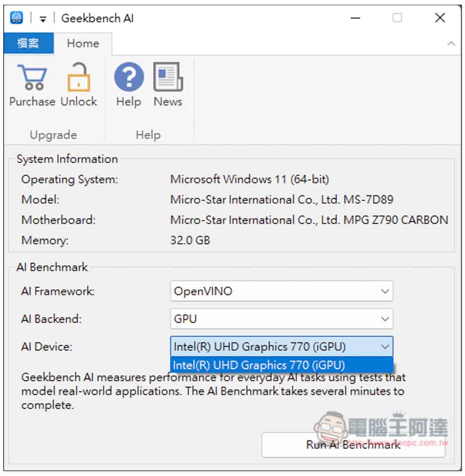Start the Run AI Benchmark button
Image resolution: width=465 pixels, height=476 pixels.
click(353, 445)
